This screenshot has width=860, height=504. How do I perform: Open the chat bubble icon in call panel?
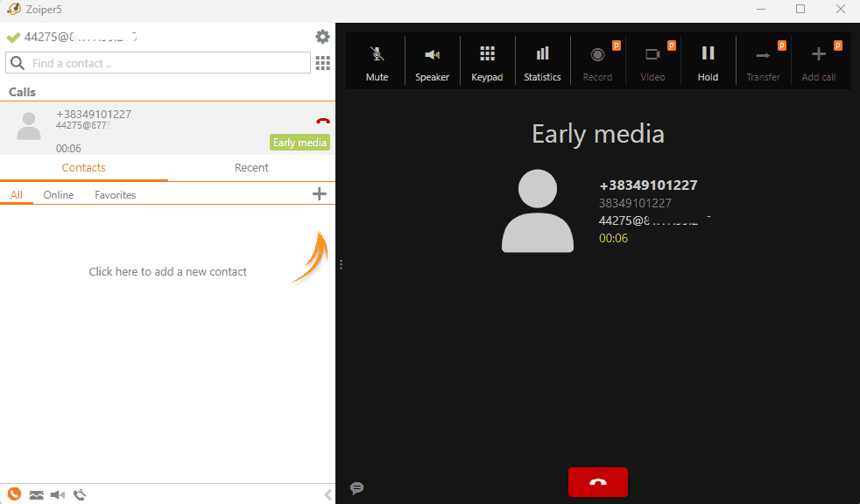(356, 488)
